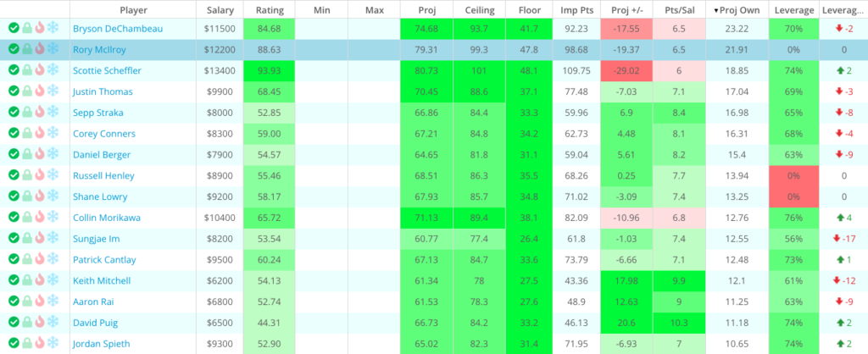
Task: Open Scottie Scheffler player link
Action: tap(107, 70)
